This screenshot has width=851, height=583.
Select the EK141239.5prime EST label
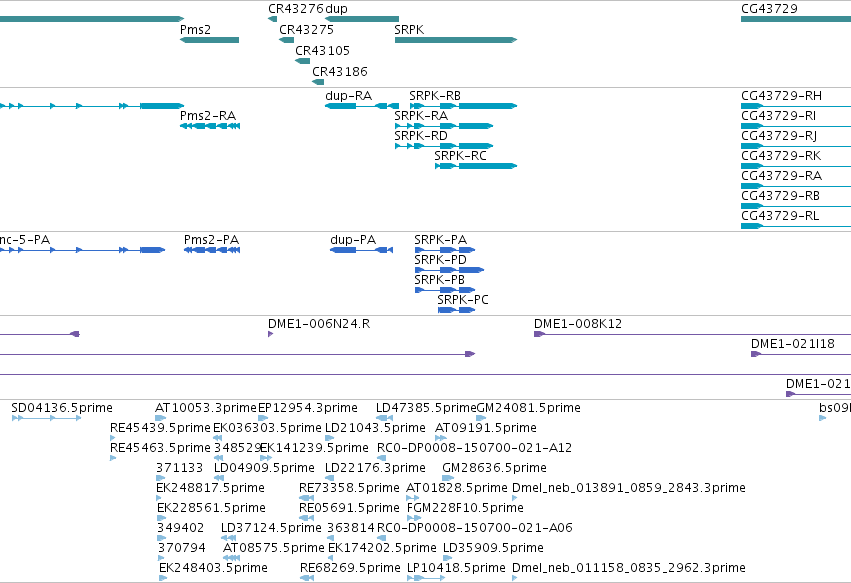314,448
